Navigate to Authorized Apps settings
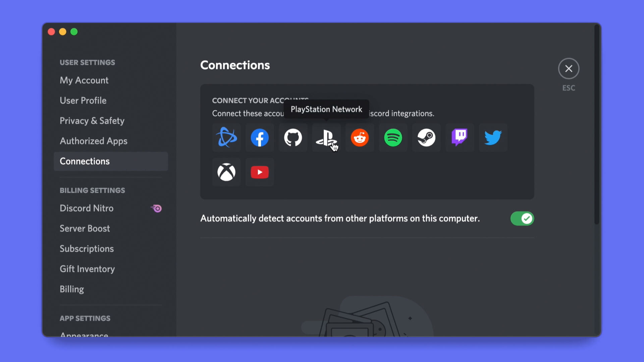The height and width of the screenshot is (362, 644). click(94, 140)
